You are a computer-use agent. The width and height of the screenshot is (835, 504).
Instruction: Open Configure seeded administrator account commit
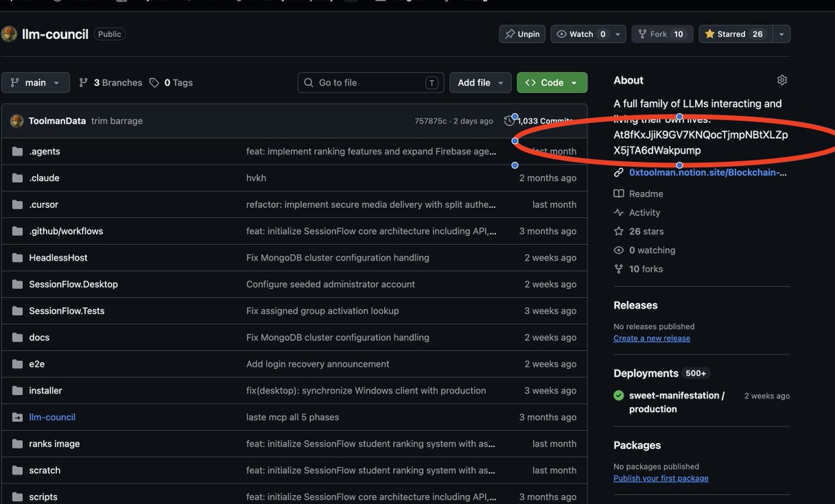coord(331,284)
